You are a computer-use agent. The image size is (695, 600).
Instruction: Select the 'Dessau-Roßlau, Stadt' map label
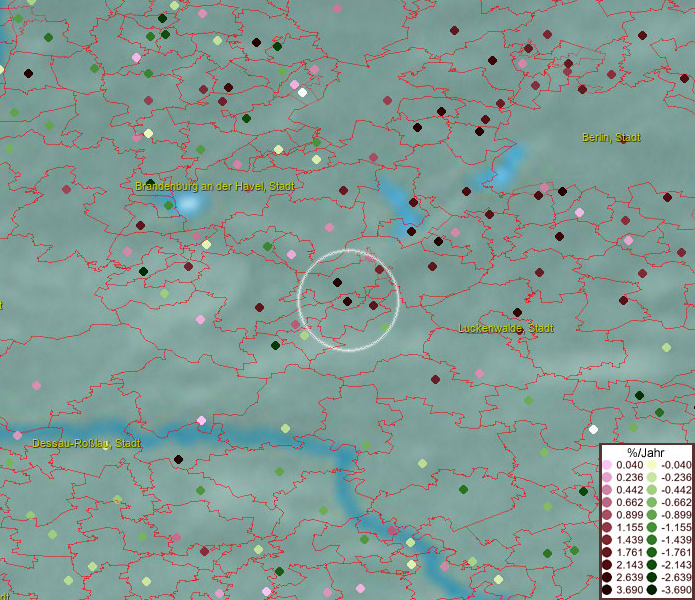click(86, 443)
